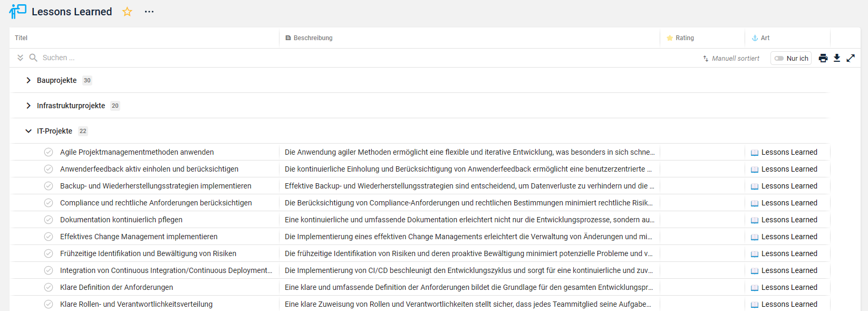Click the fullscreen expand arrows icon
Image resolution: width=868 pixels, height=311 pixels.
pyautogui.click(x=851, y=58)
